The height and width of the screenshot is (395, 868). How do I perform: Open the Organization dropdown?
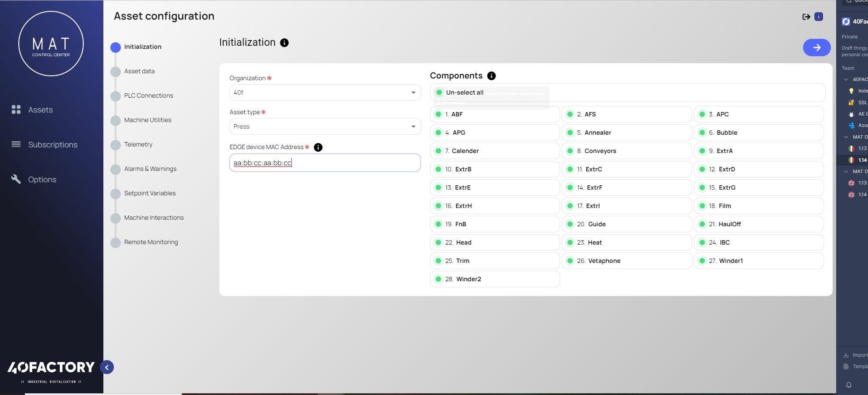coord(325,92)
